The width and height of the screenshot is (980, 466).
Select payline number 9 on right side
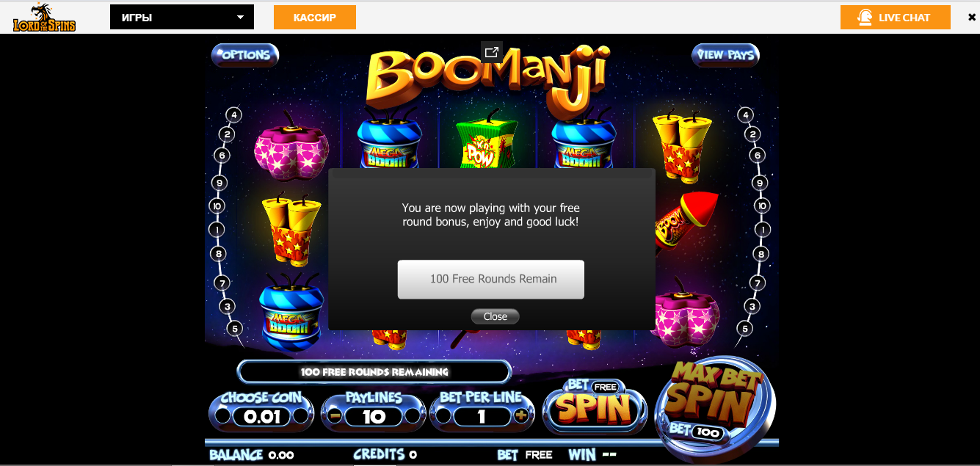pyautogui.click(x=761, y=183)
